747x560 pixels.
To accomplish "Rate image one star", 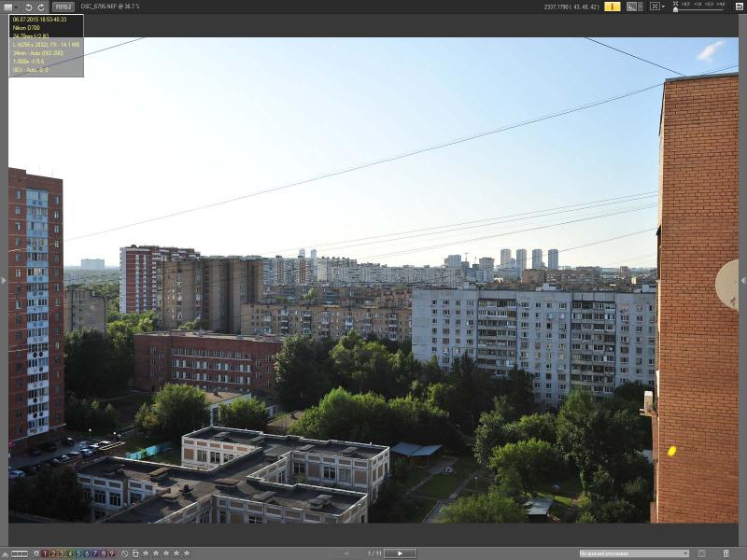I will pos(146,553).
